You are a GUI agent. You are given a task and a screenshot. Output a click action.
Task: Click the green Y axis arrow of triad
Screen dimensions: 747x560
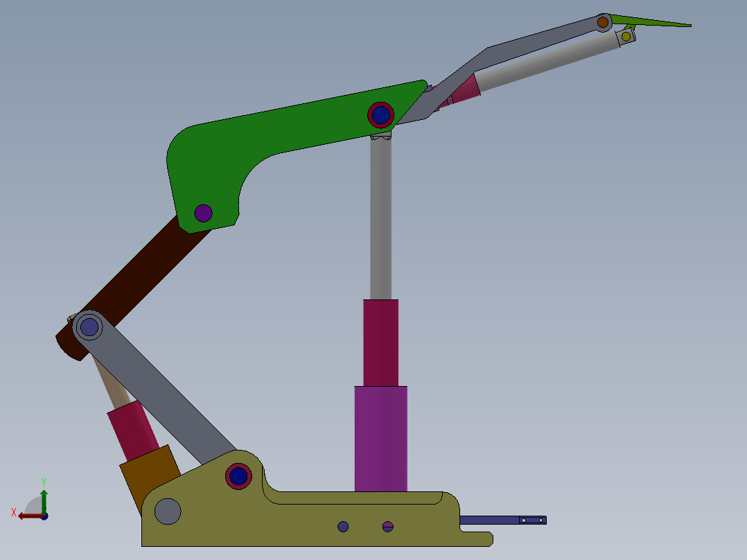[44, 501]
